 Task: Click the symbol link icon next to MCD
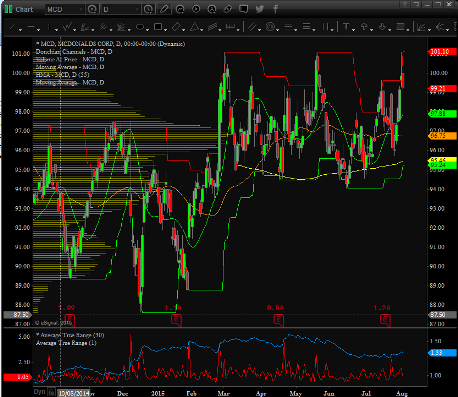click(x=92, y=9)
